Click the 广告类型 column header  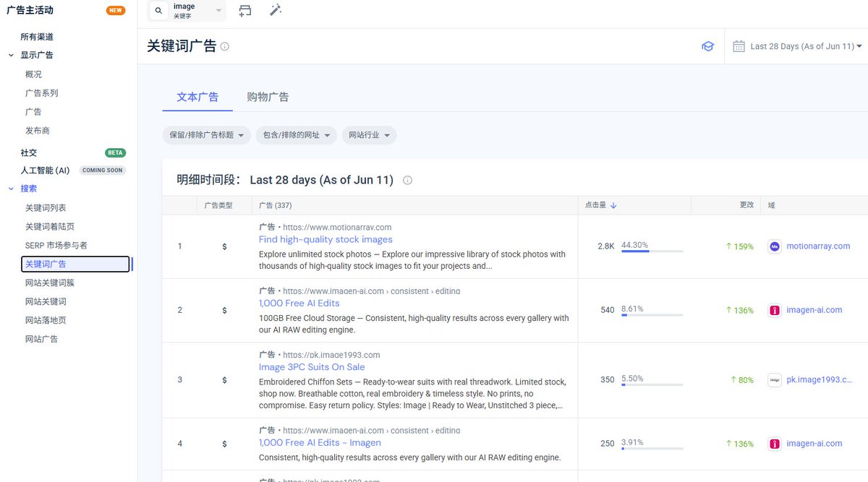pos(218,205)
